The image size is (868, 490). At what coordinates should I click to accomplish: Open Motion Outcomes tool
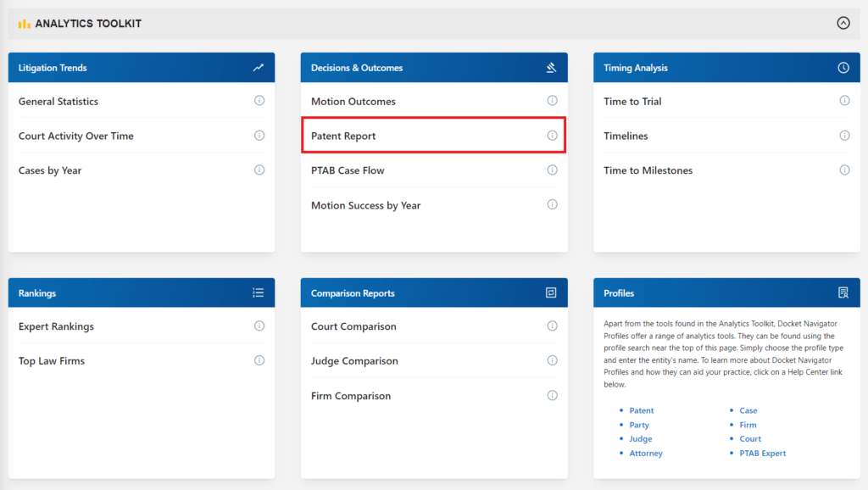click(353, 102)
